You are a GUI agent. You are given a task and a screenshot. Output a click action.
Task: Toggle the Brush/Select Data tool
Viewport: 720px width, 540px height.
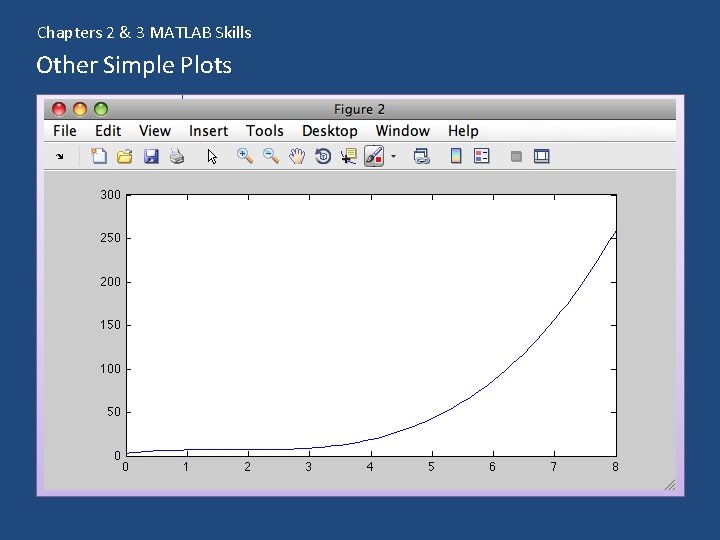374,157
